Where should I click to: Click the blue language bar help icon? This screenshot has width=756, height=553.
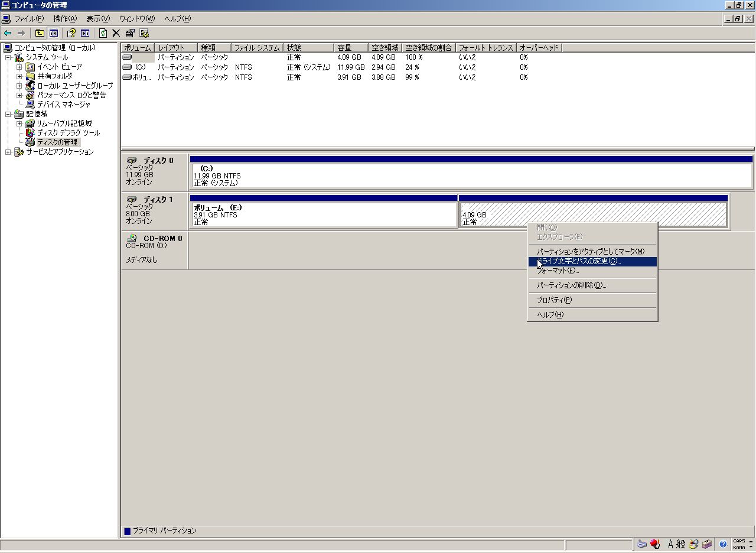point(723,544)
